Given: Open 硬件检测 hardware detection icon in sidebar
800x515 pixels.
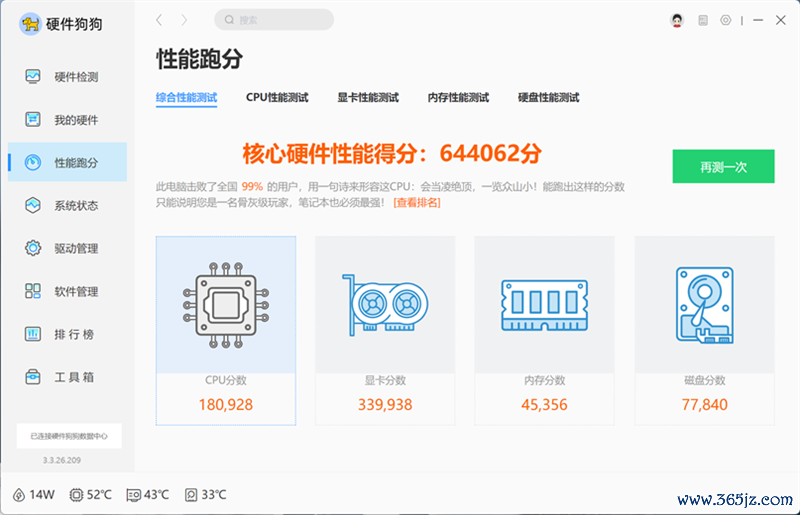Looking at the screenshot, I should (33, 77).
